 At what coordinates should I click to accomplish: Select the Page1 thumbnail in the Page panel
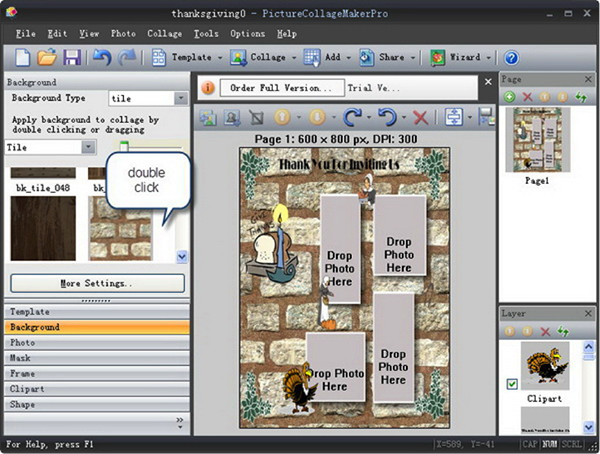[539, 141]
